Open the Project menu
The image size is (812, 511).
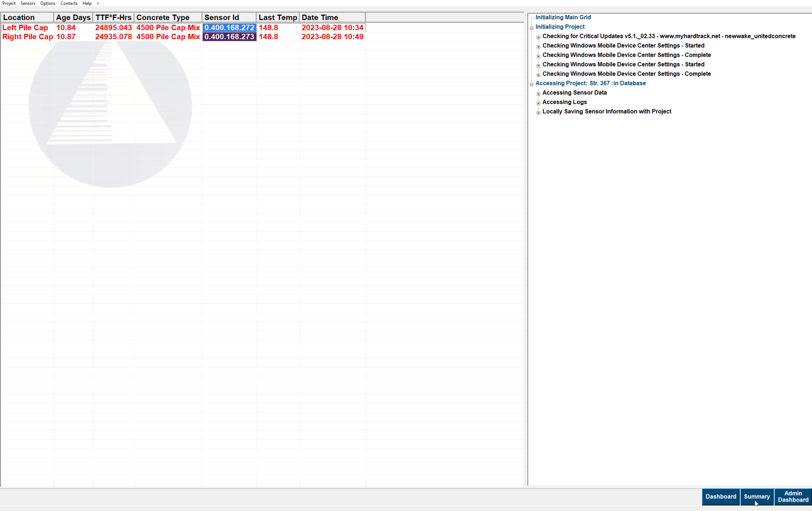coord(9,3)
